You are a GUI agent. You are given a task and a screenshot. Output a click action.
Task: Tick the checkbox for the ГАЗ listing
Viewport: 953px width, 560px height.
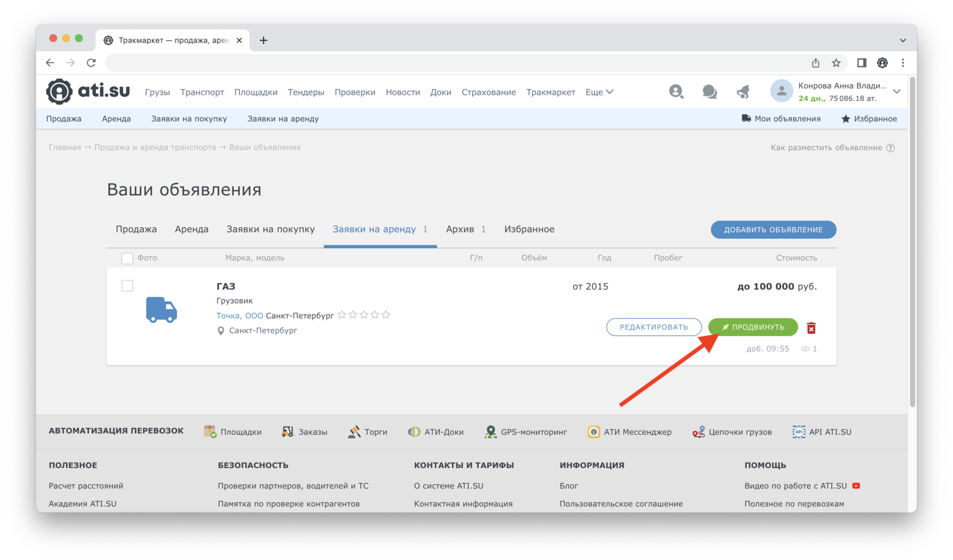coord(127,286)
